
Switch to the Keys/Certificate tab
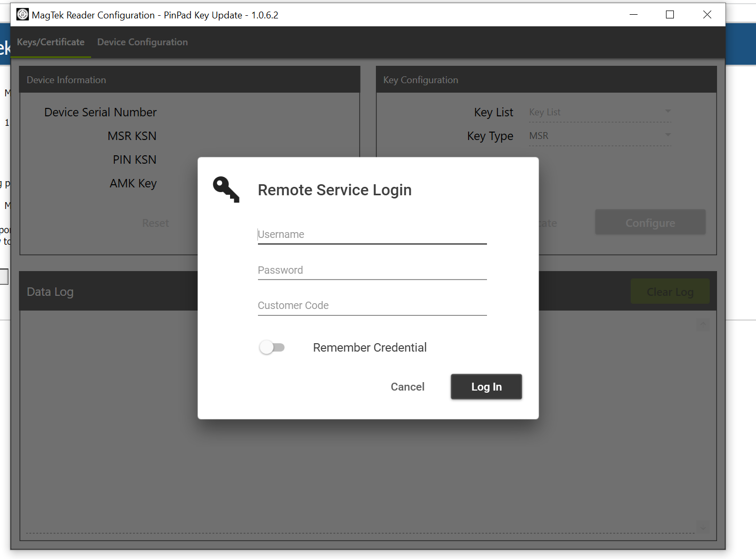pos(51,42)
